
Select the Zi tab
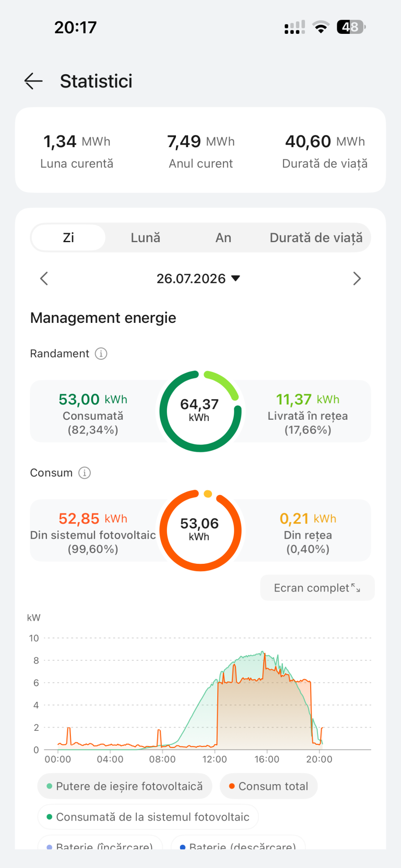69,238
